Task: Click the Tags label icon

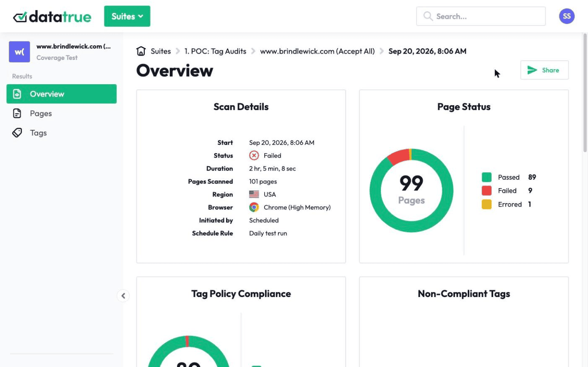Action: (x=17, y=133)
